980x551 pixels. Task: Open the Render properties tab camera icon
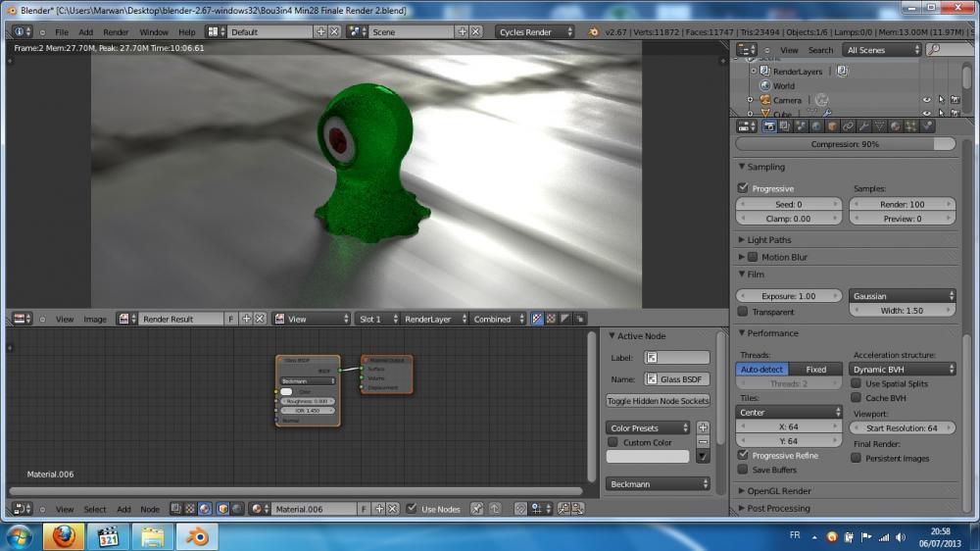click(770, 126)
